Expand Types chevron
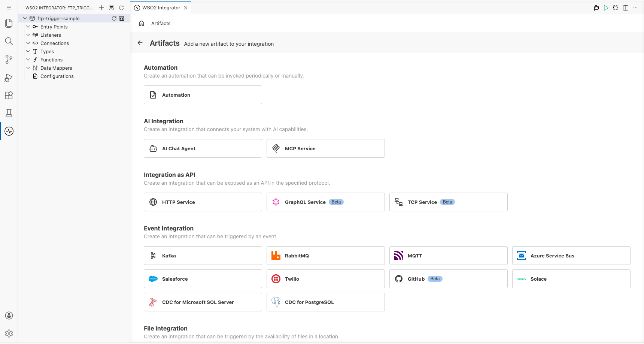This screenshot has height=344, width=644. click(x=28, y=51)
